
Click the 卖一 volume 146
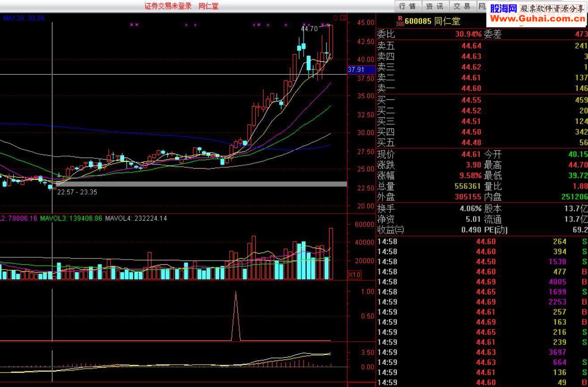[x=581, y=89]
